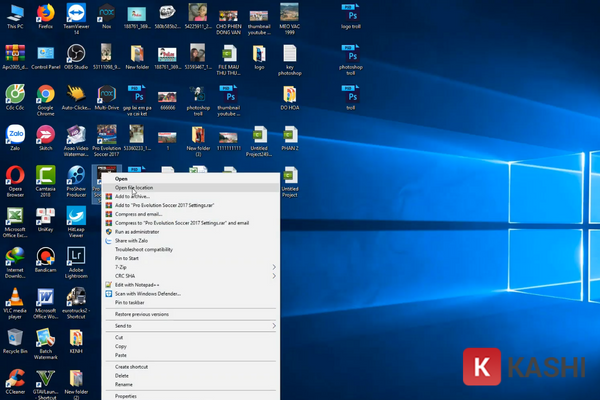Select the Recycle Bin icon
600x400 pixels.
pyautogui.click(x=15, y=337)
